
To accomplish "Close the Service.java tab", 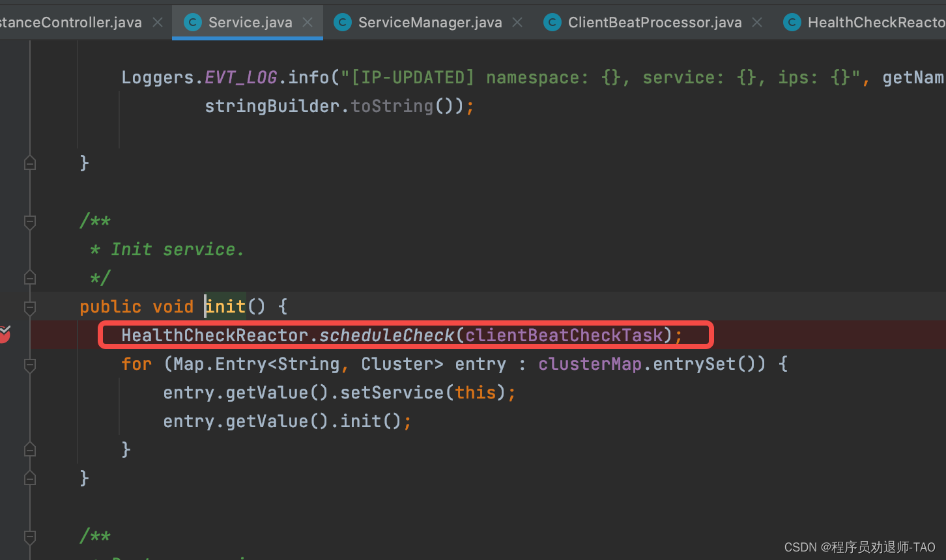I will pos(308,23).
